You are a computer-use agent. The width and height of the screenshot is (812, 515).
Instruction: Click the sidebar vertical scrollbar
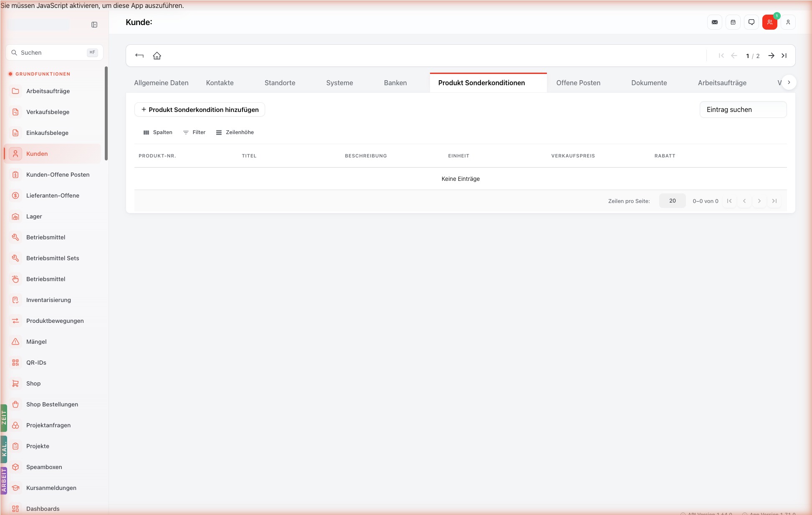tap(106, 113)
